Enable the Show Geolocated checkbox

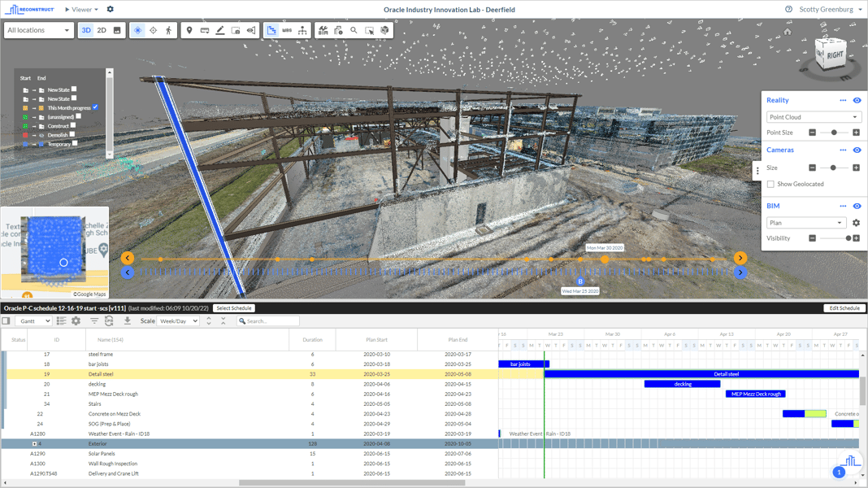pyautogui.click(x=770, y=183)
